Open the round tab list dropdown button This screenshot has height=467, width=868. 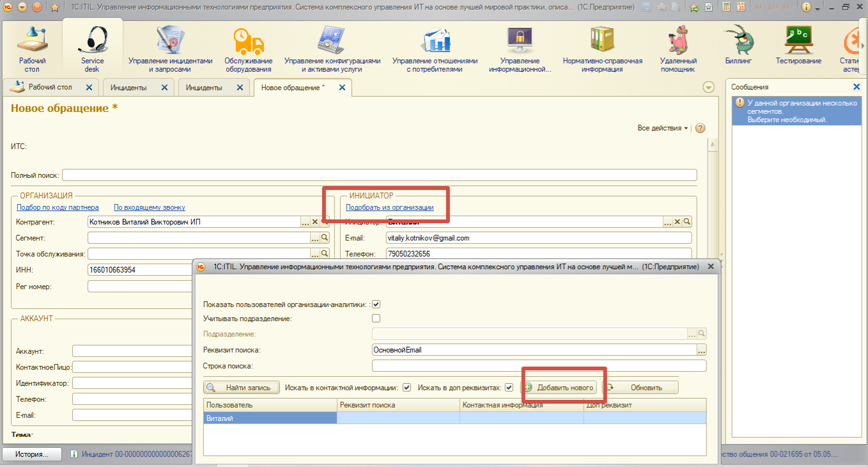click(708, 87)
